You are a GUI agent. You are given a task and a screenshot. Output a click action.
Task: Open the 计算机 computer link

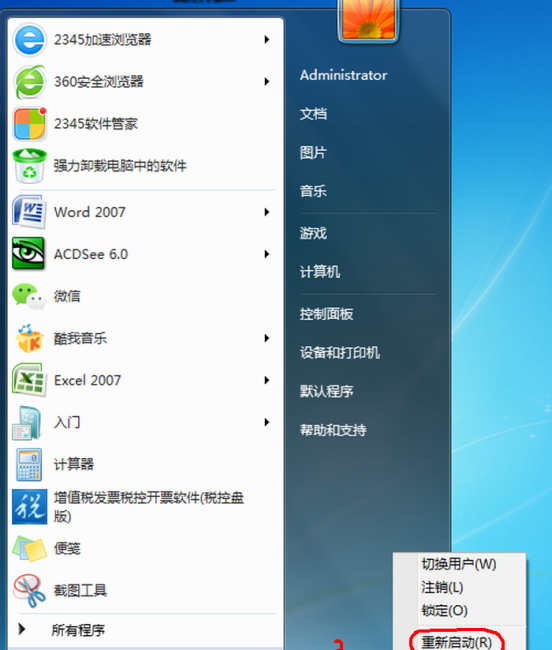click(x=320, y=272)
